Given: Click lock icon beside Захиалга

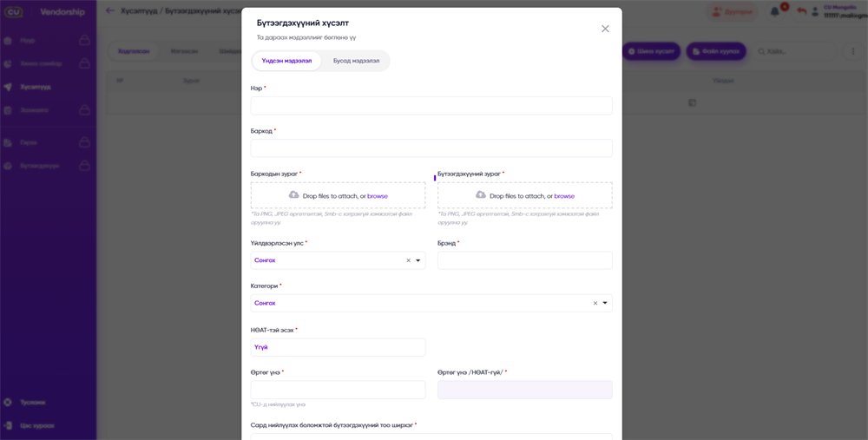Looking at the screenshot, I should pyautogui.click(x=84, y=109).
